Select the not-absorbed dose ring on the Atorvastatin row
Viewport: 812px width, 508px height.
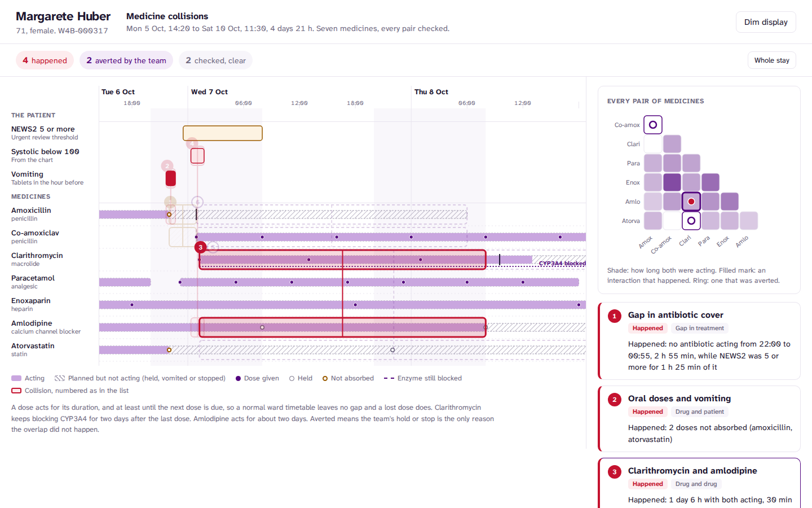pos(169,350)
